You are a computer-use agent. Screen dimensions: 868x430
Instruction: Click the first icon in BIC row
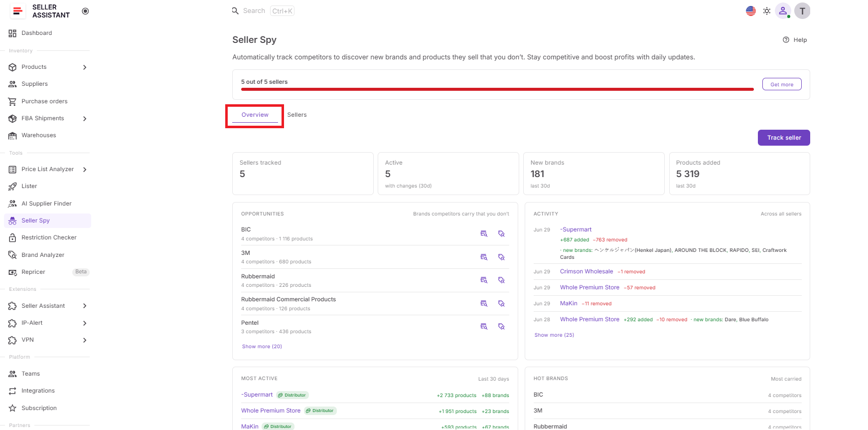484,234
